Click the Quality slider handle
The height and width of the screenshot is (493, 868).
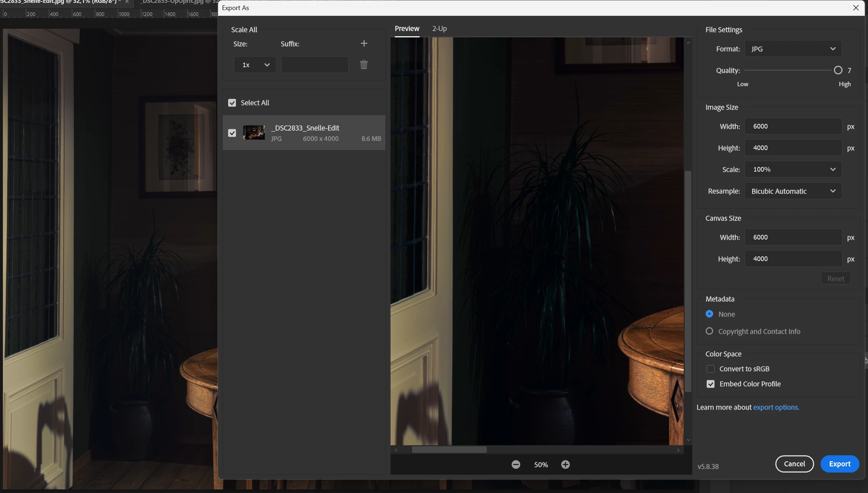click(838, 70)
